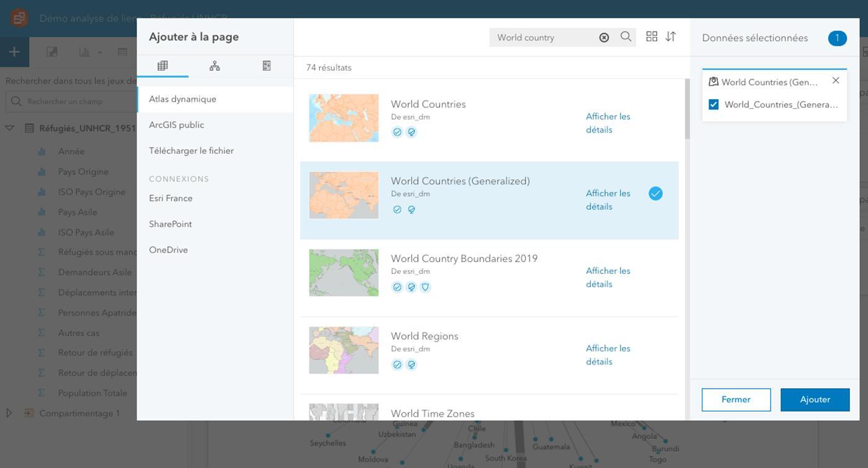
Task: Click the World Time Zones title
Action: [433, 413]
